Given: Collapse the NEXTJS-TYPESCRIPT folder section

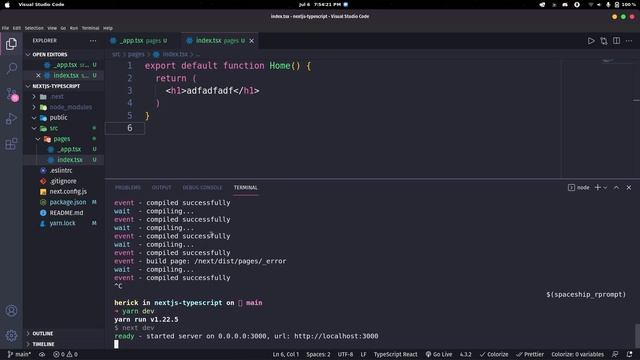Looking at the screenshot, I should coord(56,86).
